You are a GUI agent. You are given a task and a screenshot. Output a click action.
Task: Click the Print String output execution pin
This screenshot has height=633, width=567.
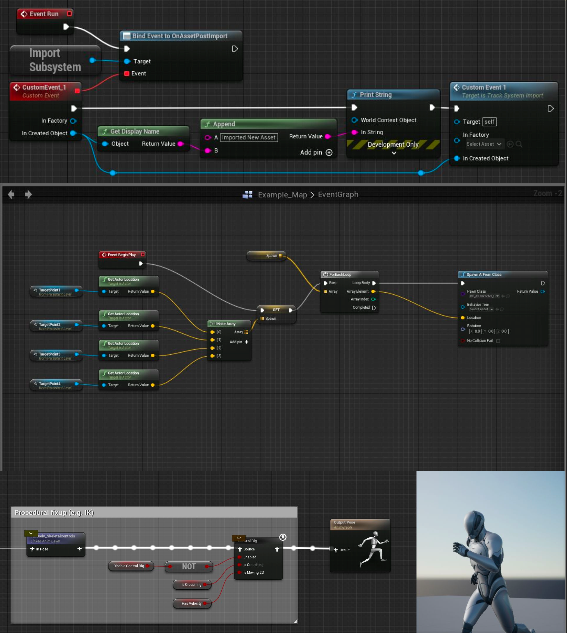432,107
